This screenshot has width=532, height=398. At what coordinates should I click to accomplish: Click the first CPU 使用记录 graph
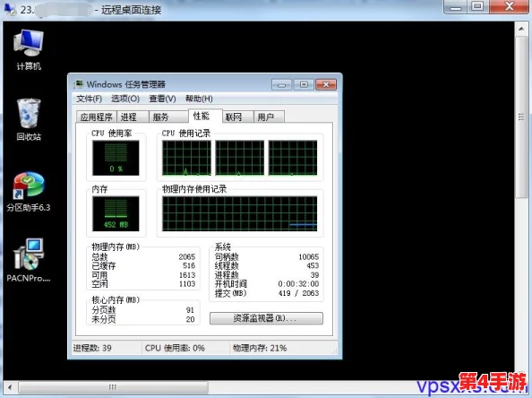[x=186, y=158]
